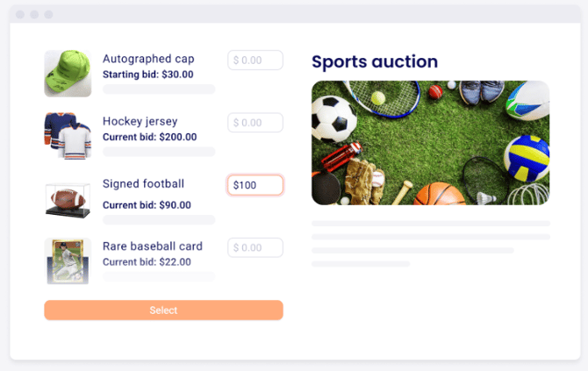This screenshot has width=588, height=371.
Task: Select the signed football thumbnail
Action: click(68, 198)
